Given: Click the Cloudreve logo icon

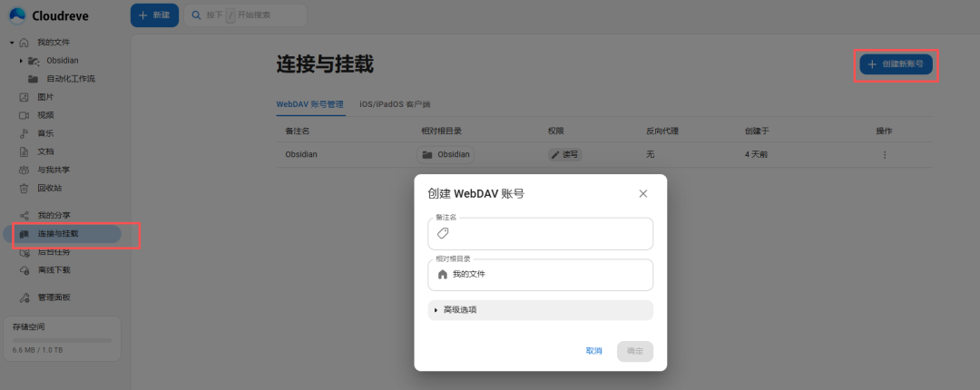Looking at the screenshot, I should pos(17,15).
